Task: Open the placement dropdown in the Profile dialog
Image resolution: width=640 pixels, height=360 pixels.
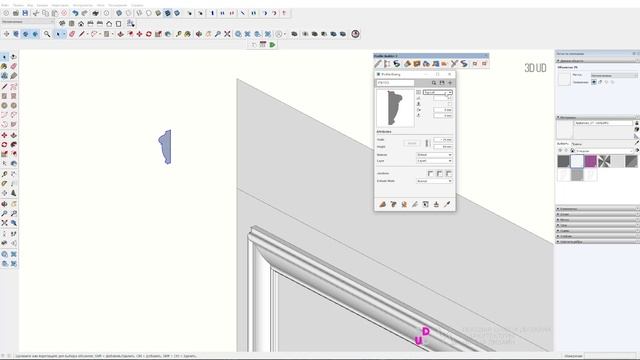Action: pos(438,93)
